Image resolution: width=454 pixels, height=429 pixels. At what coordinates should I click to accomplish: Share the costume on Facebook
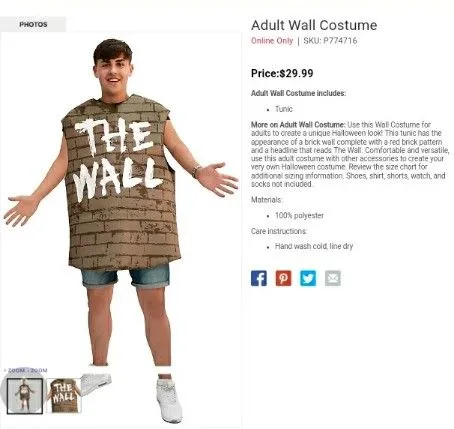pos(259,278)
